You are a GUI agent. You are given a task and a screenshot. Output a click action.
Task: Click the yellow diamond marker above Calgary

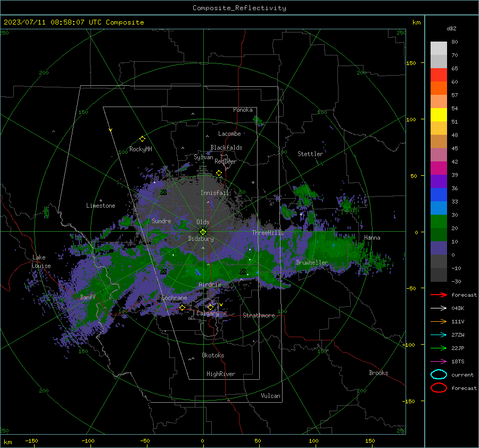[210, 307]
